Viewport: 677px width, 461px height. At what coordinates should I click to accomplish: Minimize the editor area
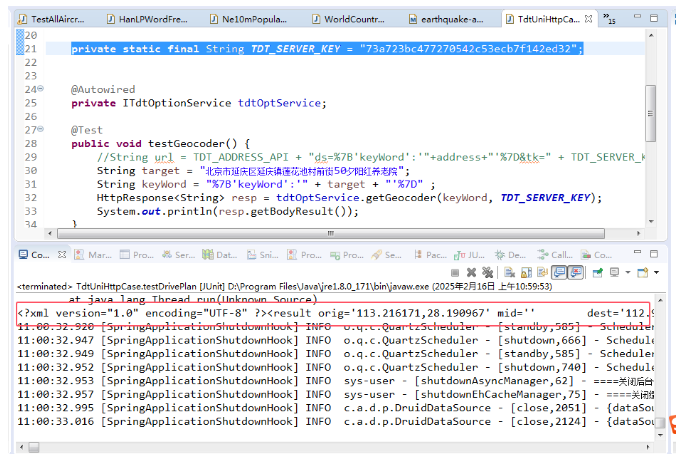click(637, 16)
